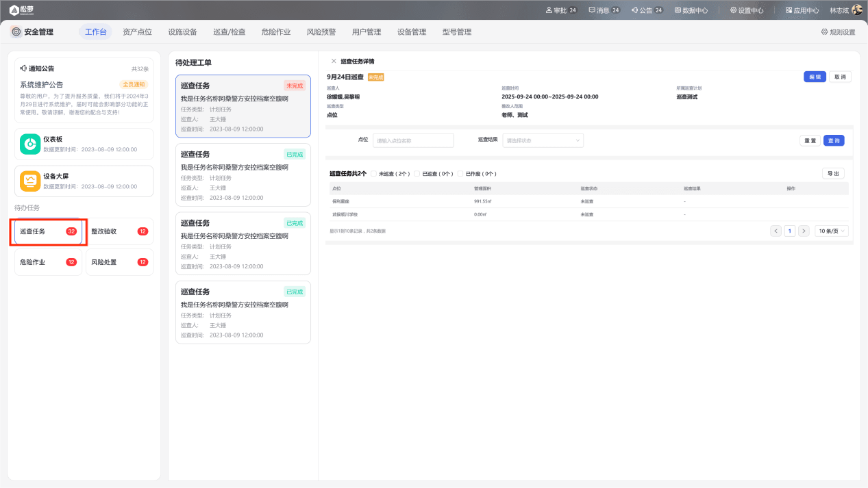Check the 未巡查 (2个) checkbox
This screenshot has width=868, height=488.
373,174
